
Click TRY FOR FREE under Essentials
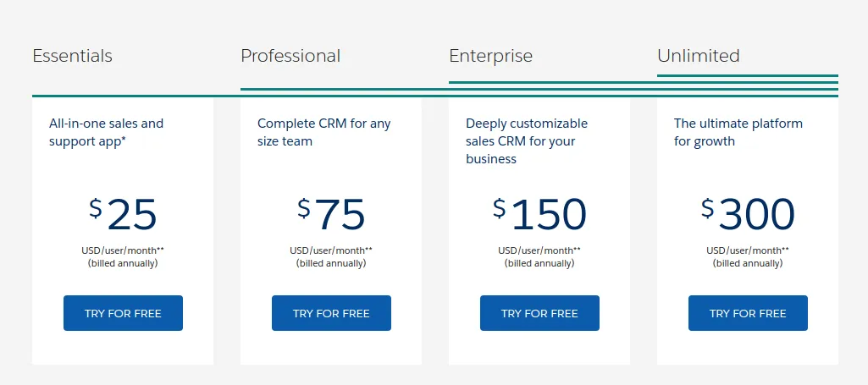point(123,313)
